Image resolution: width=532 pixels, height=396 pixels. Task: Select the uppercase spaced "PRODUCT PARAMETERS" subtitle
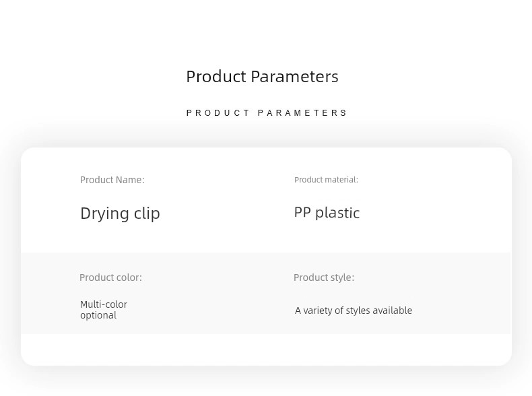tap(267, 113)
